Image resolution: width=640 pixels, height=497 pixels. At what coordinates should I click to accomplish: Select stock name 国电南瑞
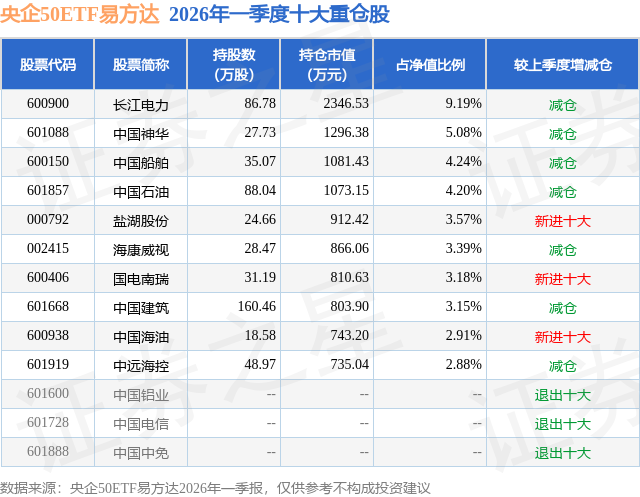pyautogui.click(x=141, y=279)
